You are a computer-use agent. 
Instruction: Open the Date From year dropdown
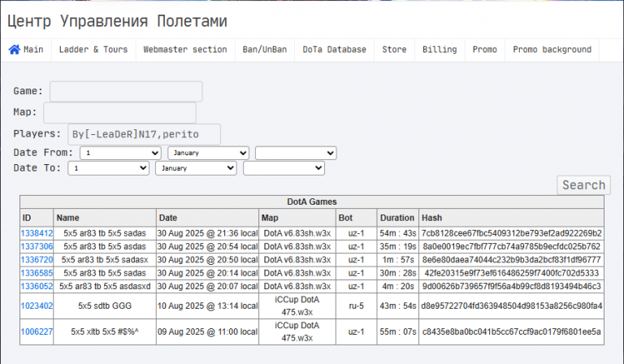pos(296,154)
